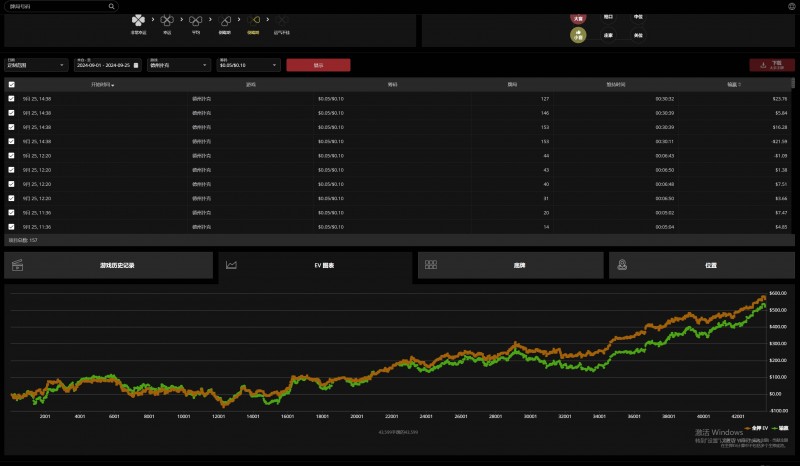Click the game history tab icon

16,265
